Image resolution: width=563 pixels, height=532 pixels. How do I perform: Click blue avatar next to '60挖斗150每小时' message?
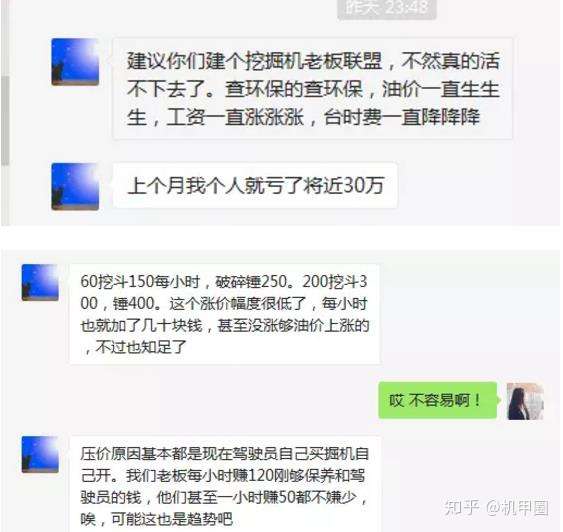40,282
